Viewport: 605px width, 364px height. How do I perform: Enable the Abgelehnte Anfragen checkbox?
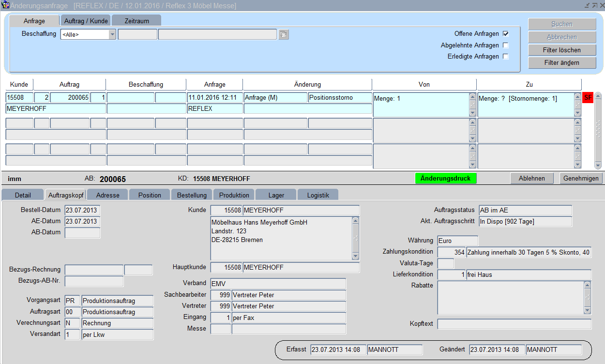[506, 45]
